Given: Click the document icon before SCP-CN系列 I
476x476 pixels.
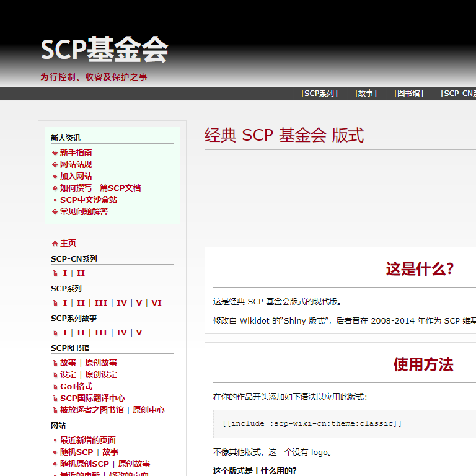Looking at the screenshot, I should pyautogui.click(x=55, y=273).
